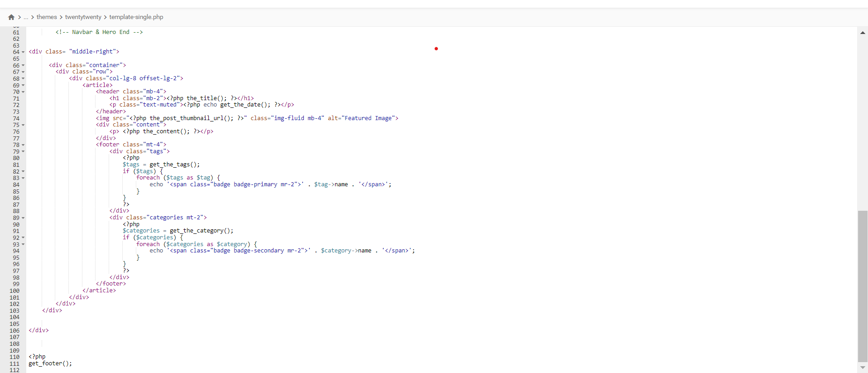
Task: Click the vertical scrollbar thumb
Action: 863,286
